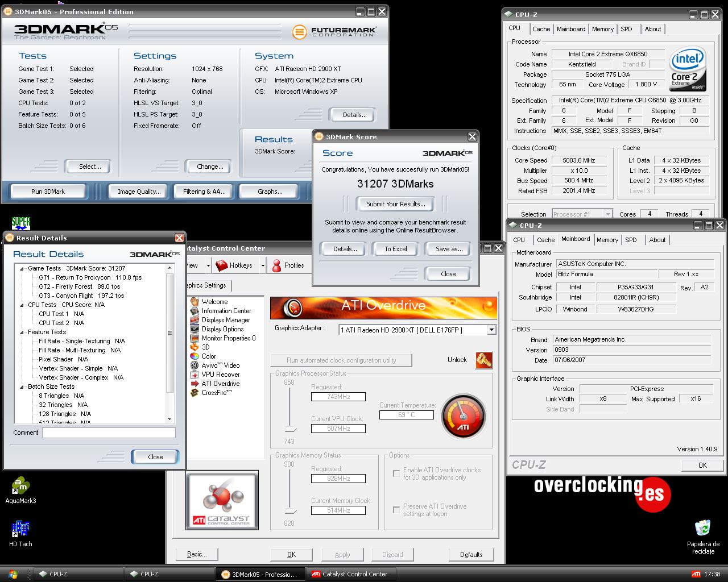Collapse the Game Tests tree node
This screenshot has width=728, height=582.
point(22,268)
